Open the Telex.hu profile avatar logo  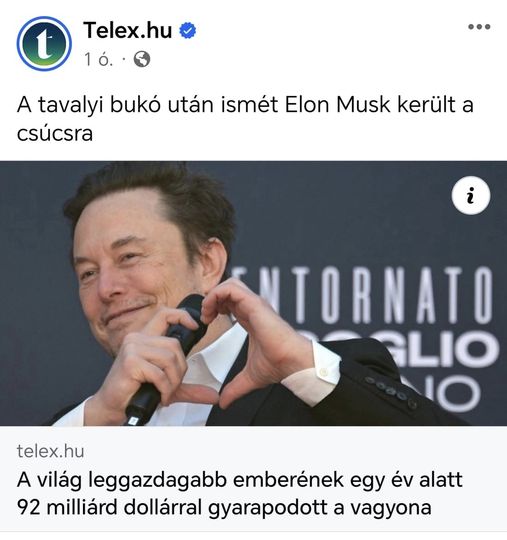(x=44, y=43)
